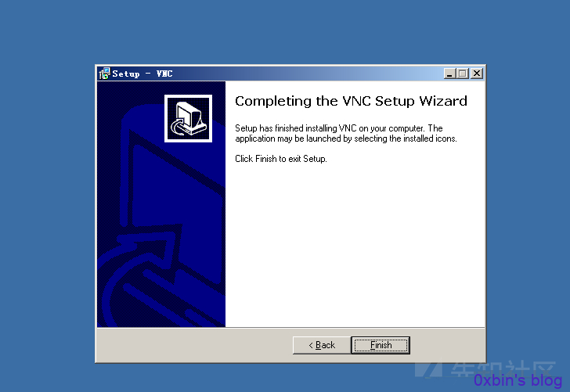Screen dimensions: 570x392
Task: Click the VNC label in the window title
Action: coord(164,74)
